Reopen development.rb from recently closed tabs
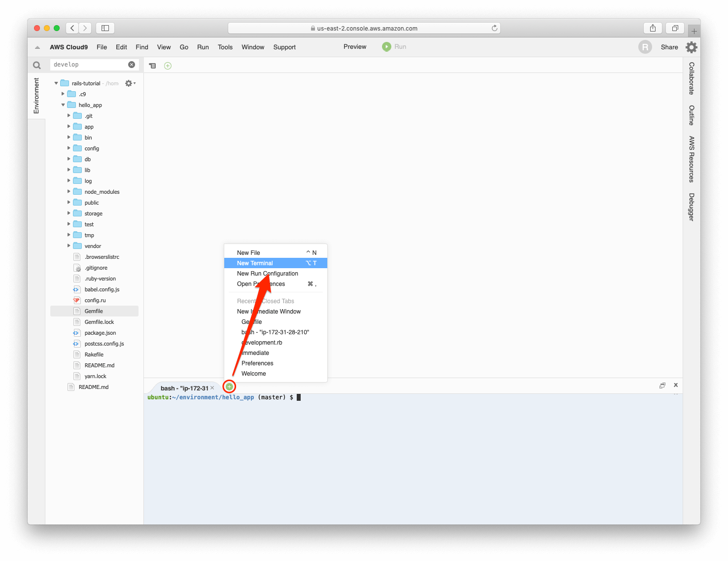This screenshot has height=561, width=728. click(x=276, y=343)
